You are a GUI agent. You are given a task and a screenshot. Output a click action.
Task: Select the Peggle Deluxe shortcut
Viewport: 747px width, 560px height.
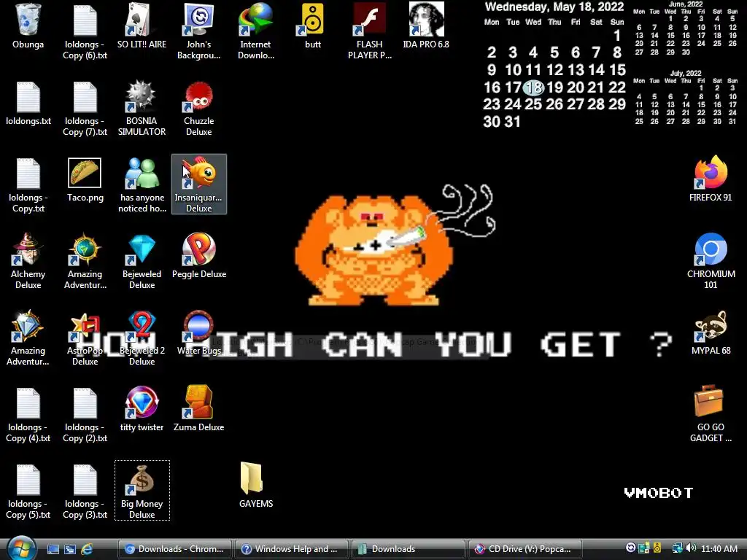tap(199, 256)
